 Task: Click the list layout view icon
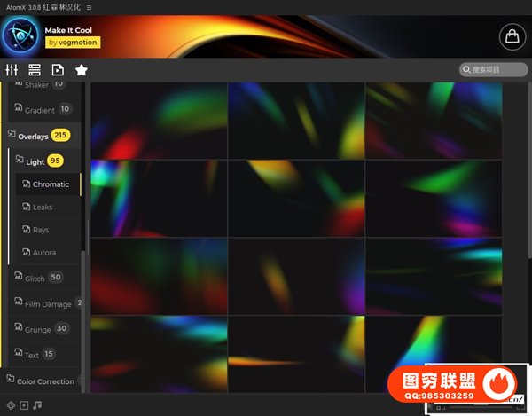pyautogui.click(x=35, y=70)
